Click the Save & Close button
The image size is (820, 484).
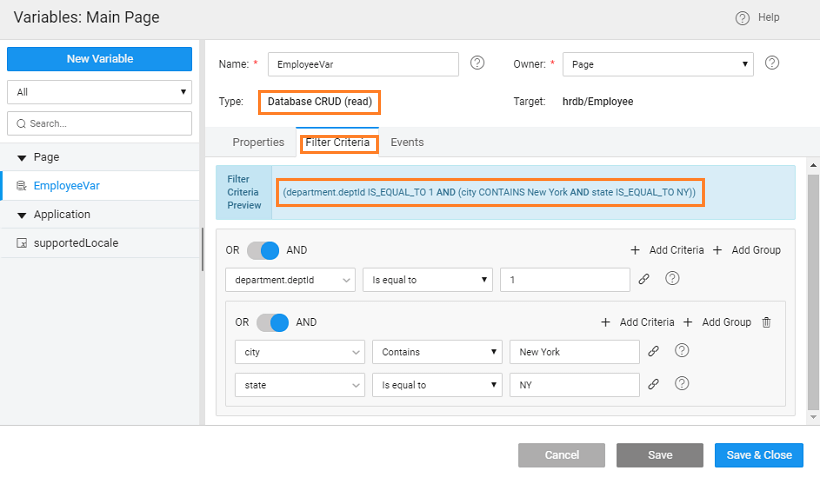(x=758, y=455)
